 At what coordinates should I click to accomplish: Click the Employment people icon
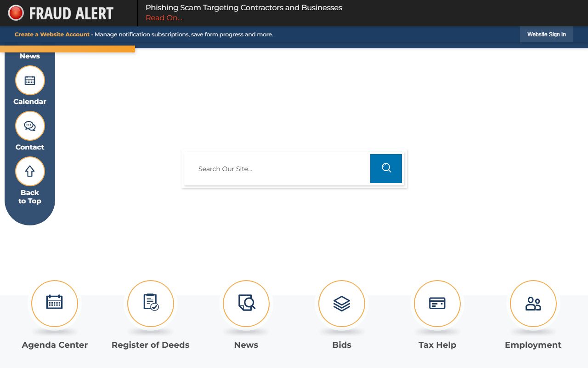[533, 304]
